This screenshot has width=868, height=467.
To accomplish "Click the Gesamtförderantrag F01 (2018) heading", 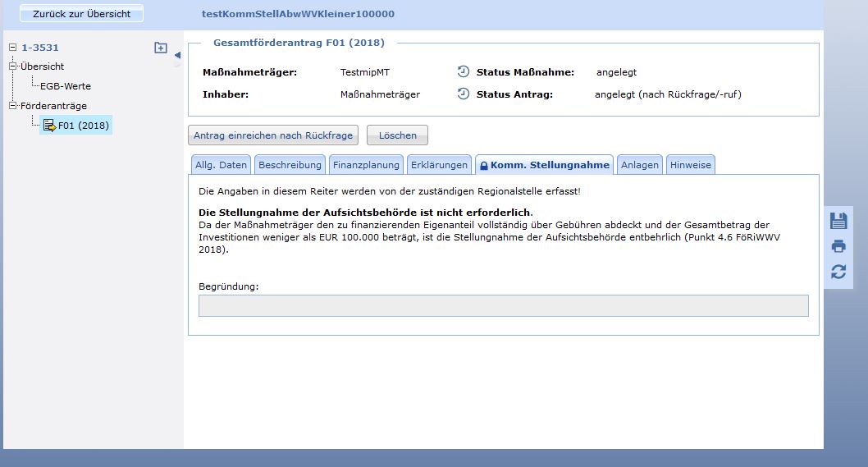I will tap(299, 43).
